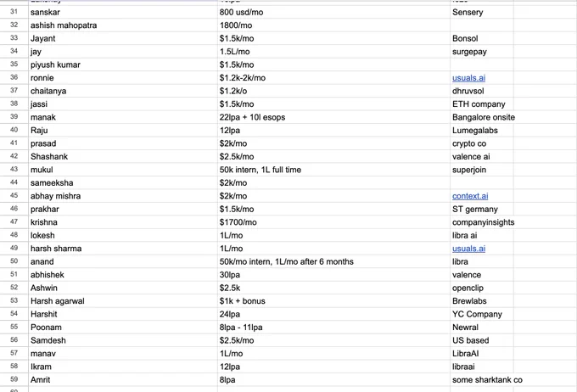
Task: Click the 'Bonsol' company cell
Action: [x=482, y=39]
